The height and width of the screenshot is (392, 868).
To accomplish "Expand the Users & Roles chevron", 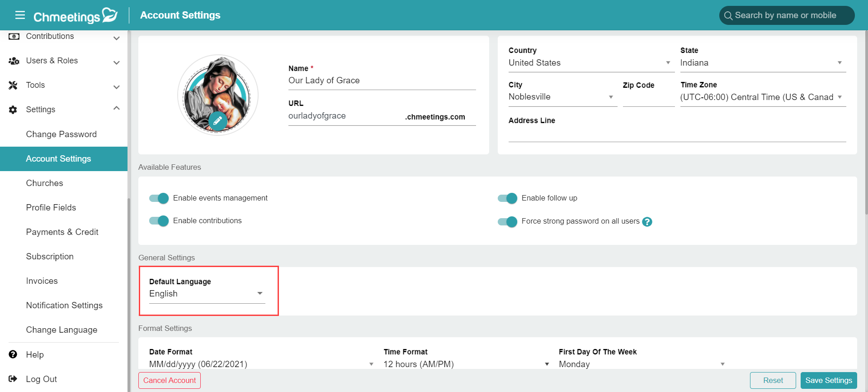I will 117,62.
